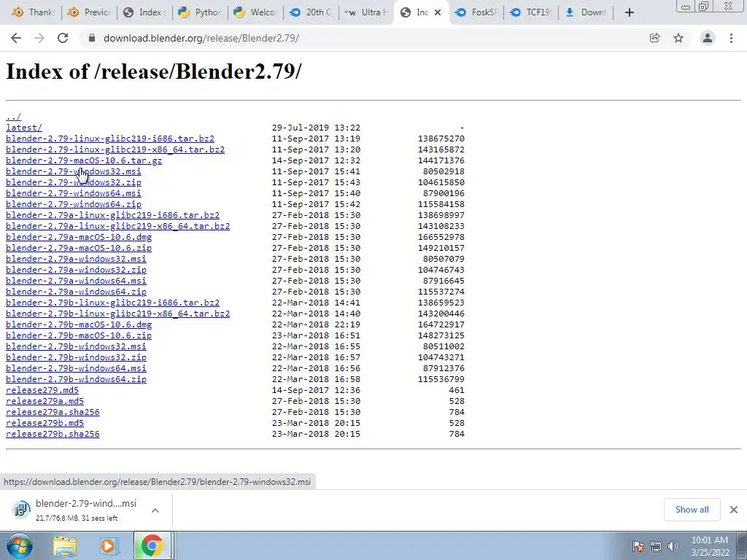
Task: Download blender-2.79a-macOS-10.6.dmg
Action: click(x=79, y=237)
